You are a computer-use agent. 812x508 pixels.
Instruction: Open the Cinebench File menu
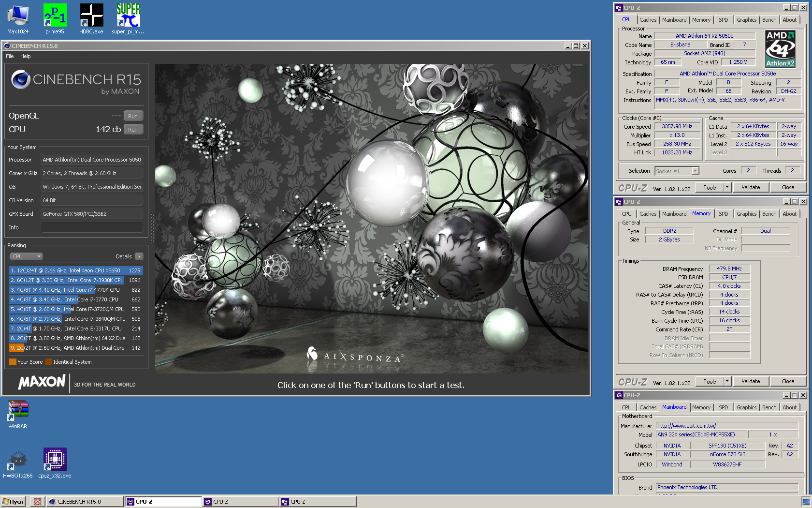(x=10, y=56)
